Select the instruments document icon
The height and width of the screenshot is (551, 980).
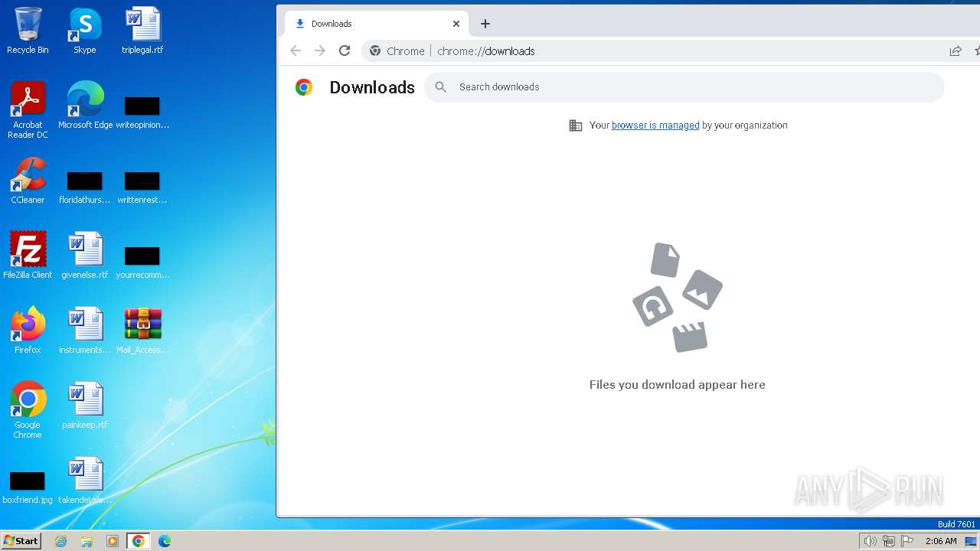[85, 331]
